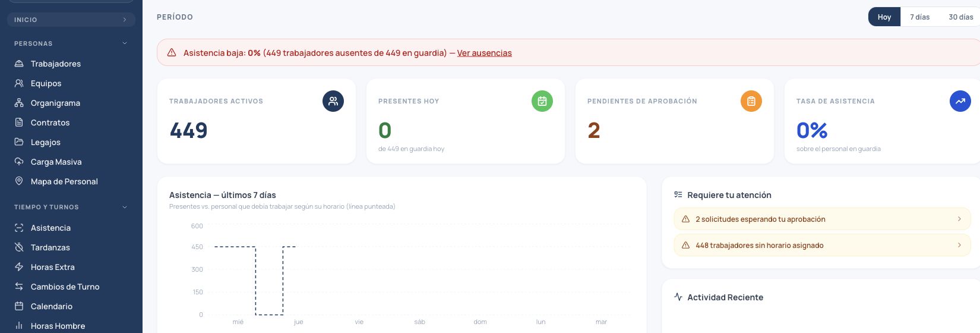Switch period to 30 días
Screen dimensions: 980x333
pos(960,17)
